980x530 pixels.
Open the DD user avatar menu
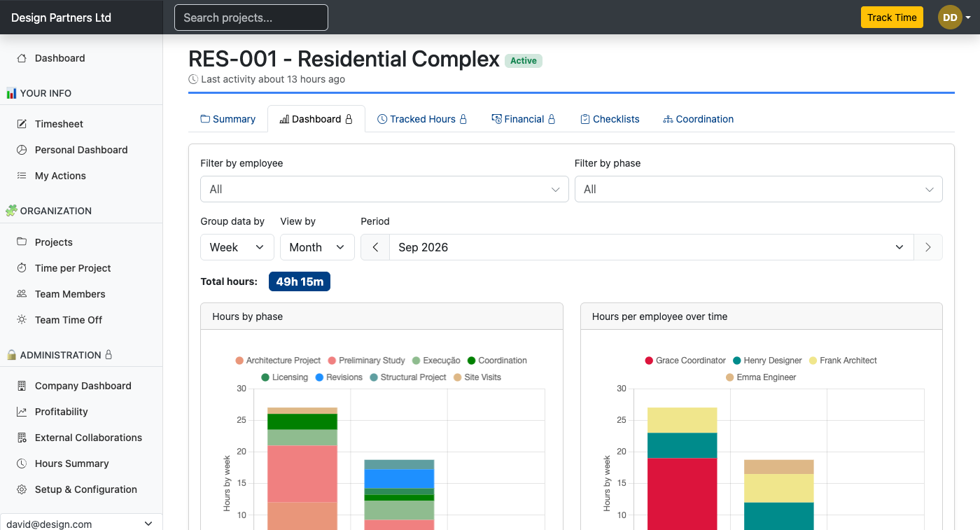(x=954, y=18)
